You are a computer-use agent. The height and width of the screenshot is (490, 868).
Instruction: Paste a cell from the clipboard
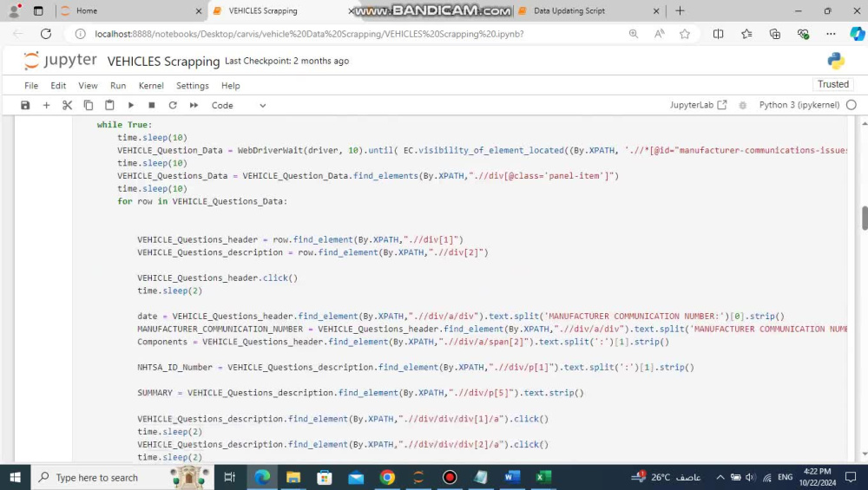(109, 105)
